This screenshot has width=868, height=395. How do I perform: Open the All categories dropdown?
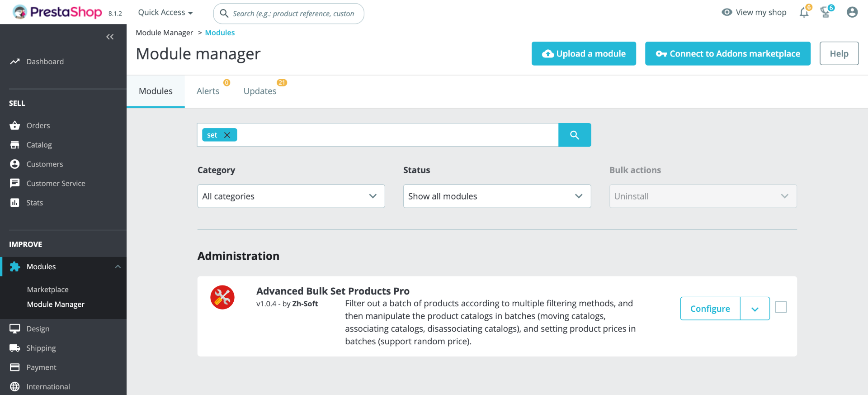pyautogui.click(x=291, y=196)
